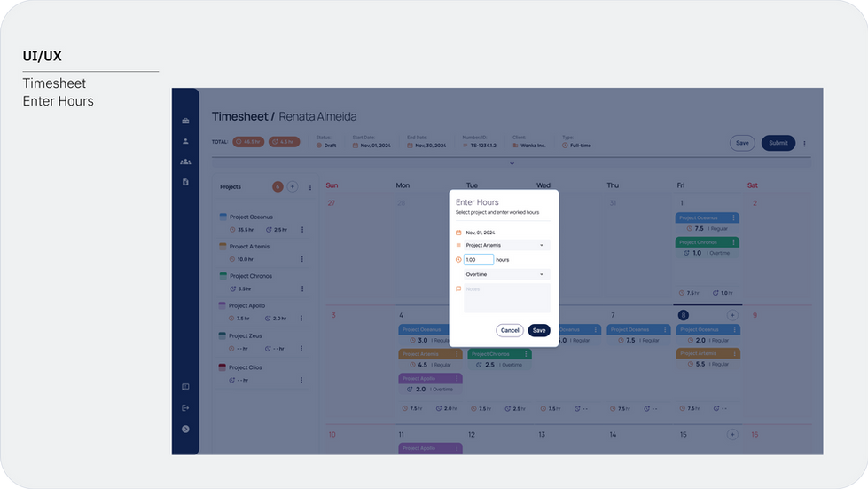Screen dimensions: 868x489
Task: Open Project Artemis row options menu
Action: click(x=301, y=258)
